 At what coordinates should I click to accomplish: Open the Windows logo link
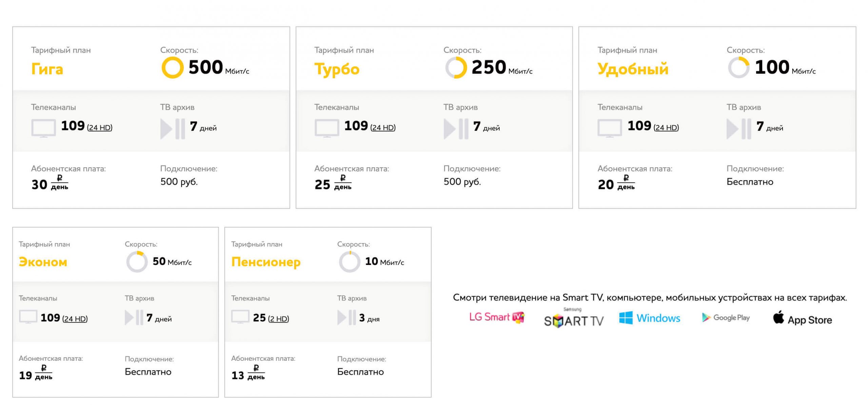point(650,318)
